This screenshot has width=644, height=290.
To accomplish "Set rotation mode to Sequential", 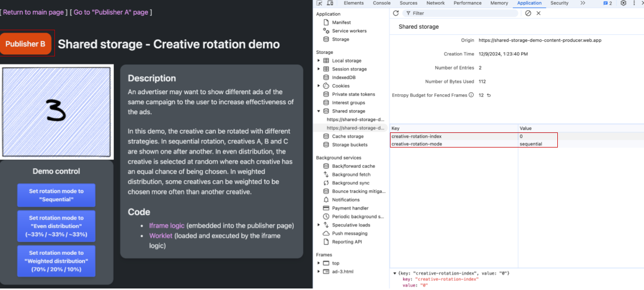I will pyautogui.click(x=56, y=195).
